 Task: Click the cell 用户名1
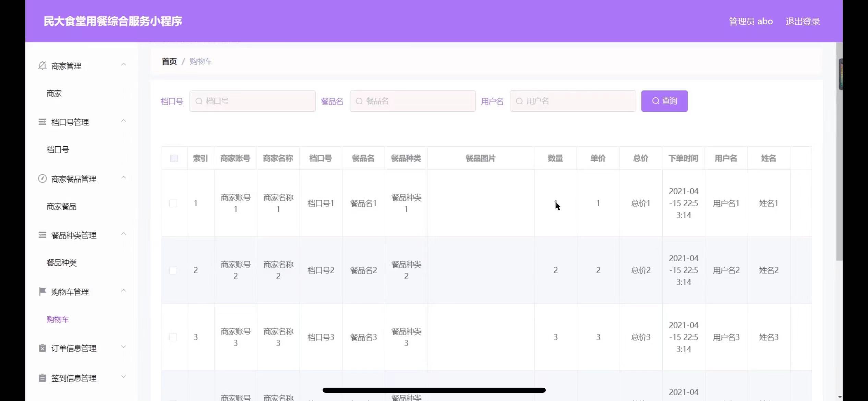click(726, 204)
